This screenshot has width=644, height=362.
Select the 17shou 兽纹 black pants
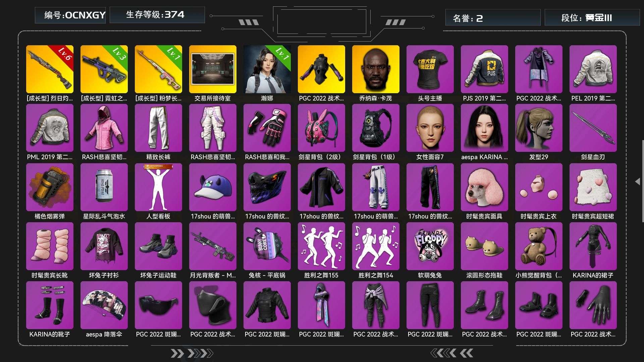[x=430, y=187]
